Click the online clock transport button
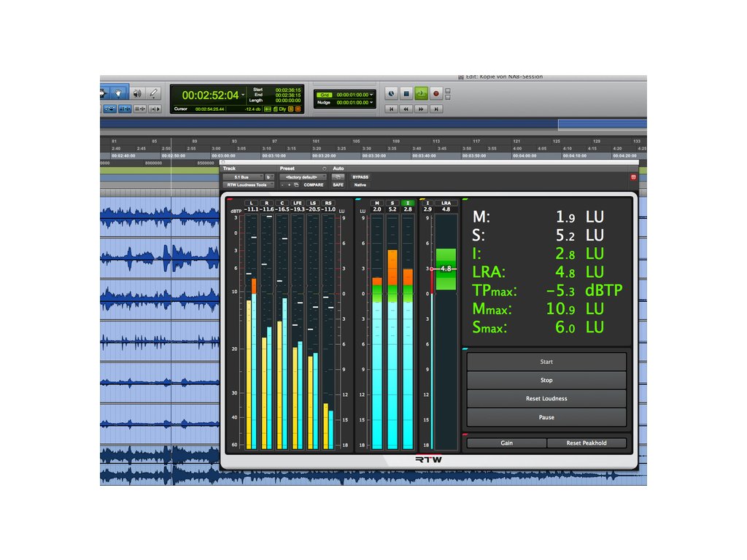The height and width of the screenshot is (560, 747). tap(391, 94)
